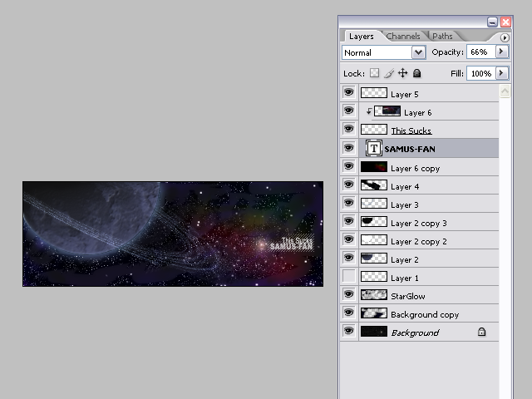Click the Fill 100% field

481,73
